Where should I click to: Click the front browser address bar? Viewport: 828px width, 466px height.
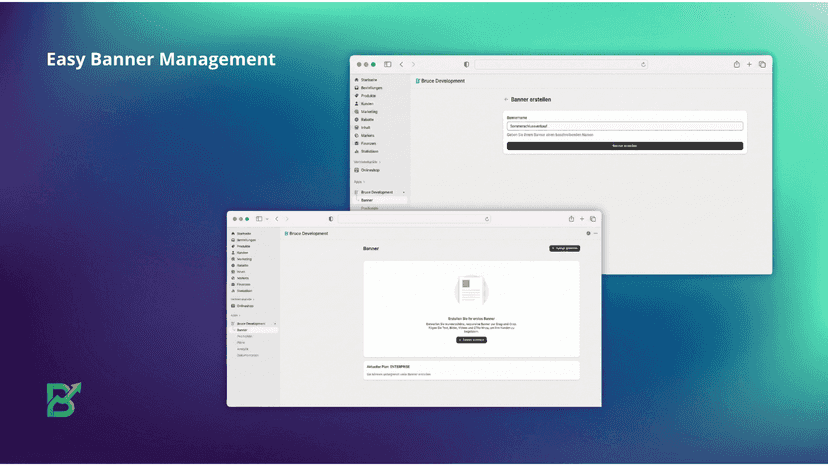(413, 219)
